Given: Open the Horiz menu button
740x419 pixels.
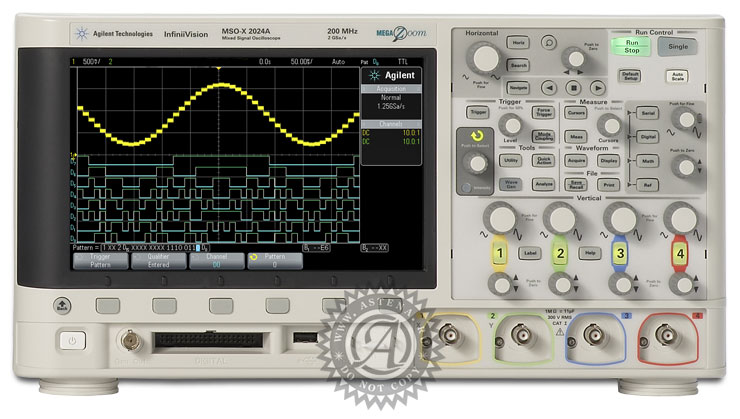Looking at the screenshot, I should pos(518,43).
